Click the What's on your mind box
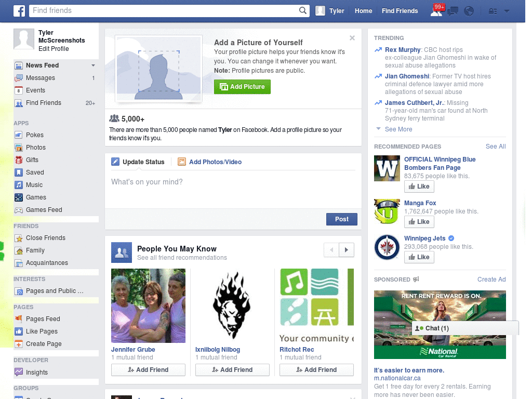 233,189
